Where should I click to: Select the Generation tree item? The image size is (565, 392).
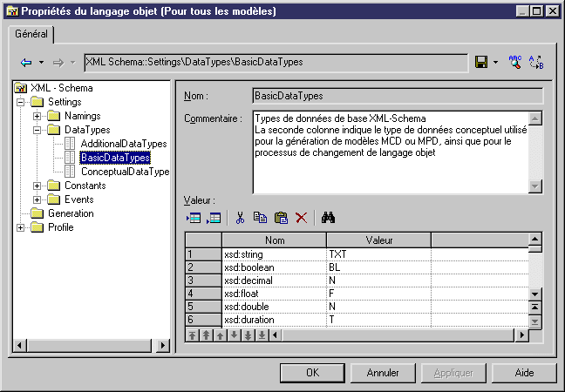(x=71, y=213)
